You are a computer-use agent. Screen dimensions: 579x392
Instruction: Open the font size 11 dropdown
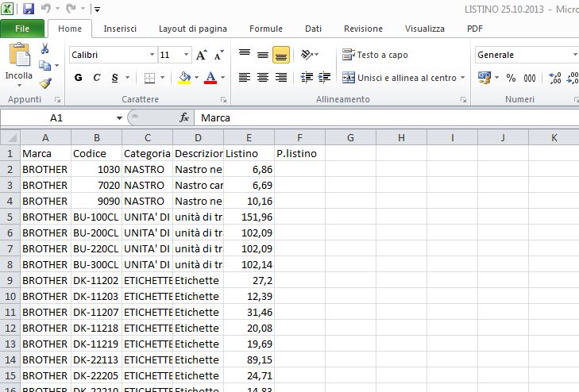coord(186,55)
